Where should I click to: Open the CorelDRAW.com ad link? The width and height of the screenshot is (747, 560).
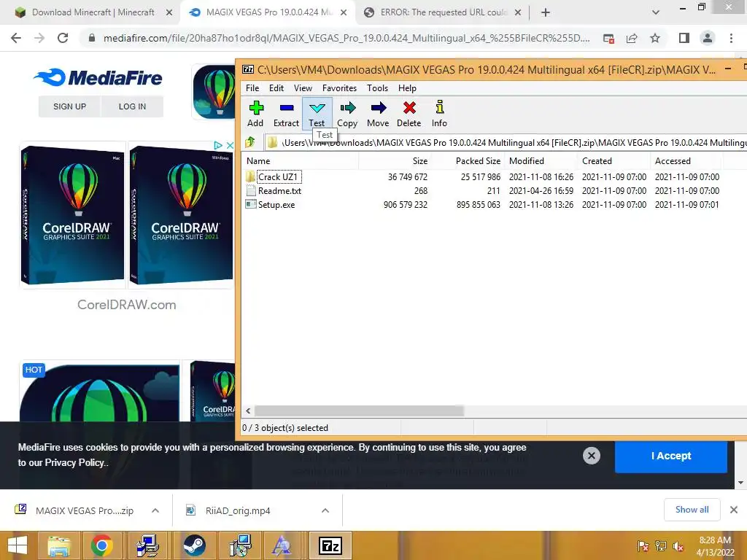click(127, 305)
